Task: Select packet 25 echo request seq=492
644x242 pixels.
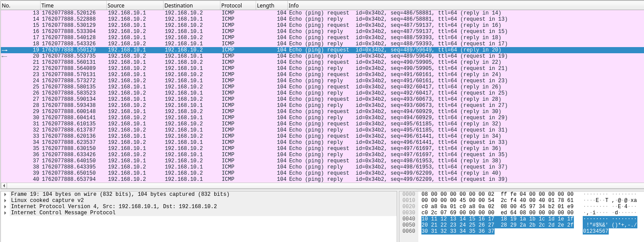Action: pos(264,87)
